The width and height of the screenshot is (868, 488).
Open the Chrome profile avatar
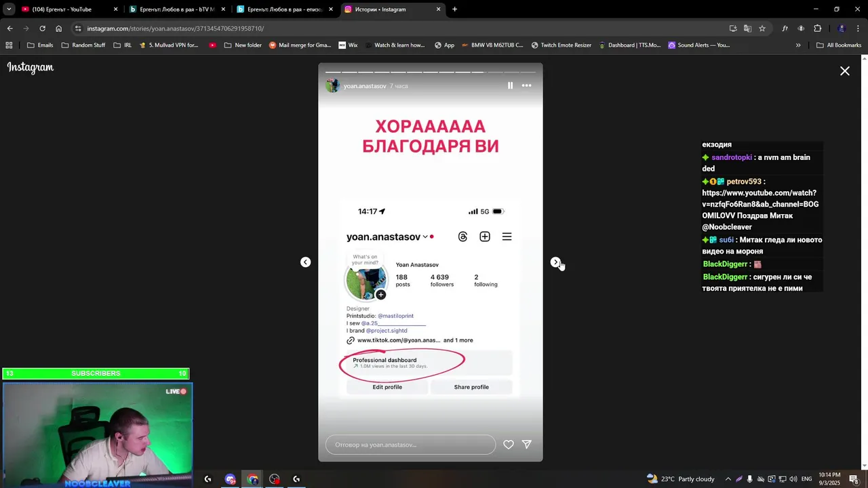click(842, 28)
